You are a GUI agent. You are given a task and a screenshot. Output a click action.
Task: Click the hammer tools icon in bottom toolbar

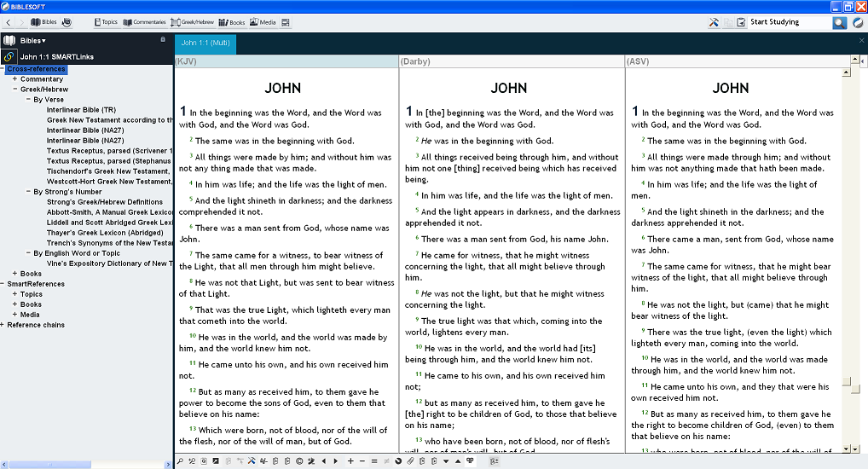coord(252,461)
